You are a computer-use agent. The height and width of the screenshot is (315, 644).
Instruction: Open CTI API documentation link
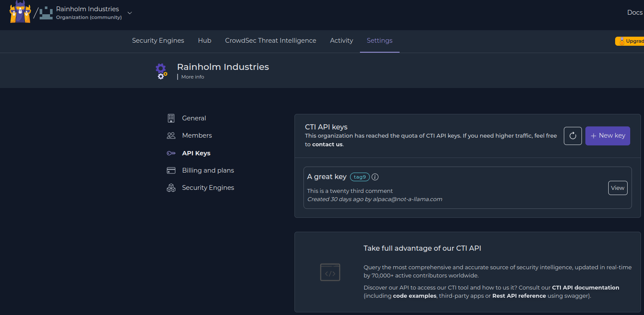tap(585, 287)
